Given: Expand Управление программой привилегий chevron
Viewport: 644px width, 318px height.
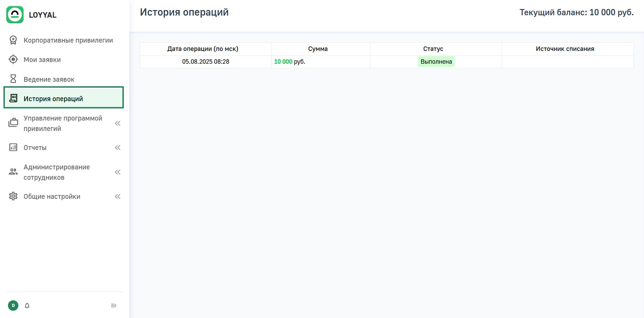Looking at the screenshot, I should tap(118, 123).
